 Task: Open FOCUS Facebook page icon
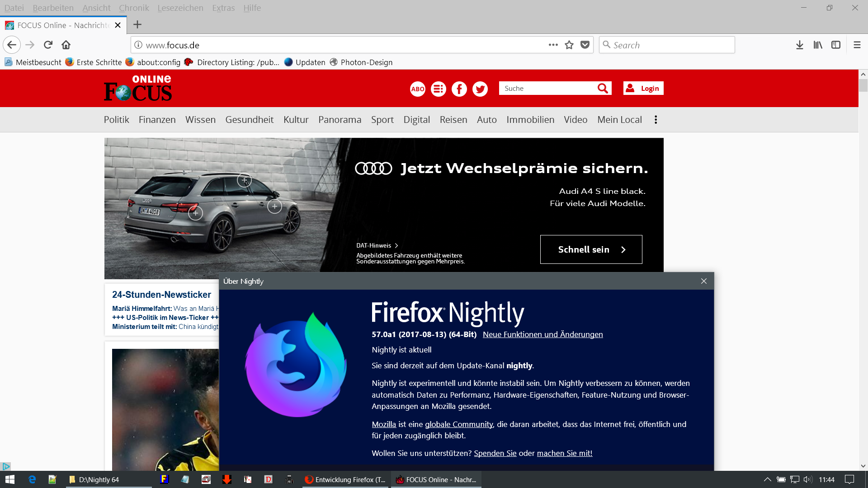(459, 89)
